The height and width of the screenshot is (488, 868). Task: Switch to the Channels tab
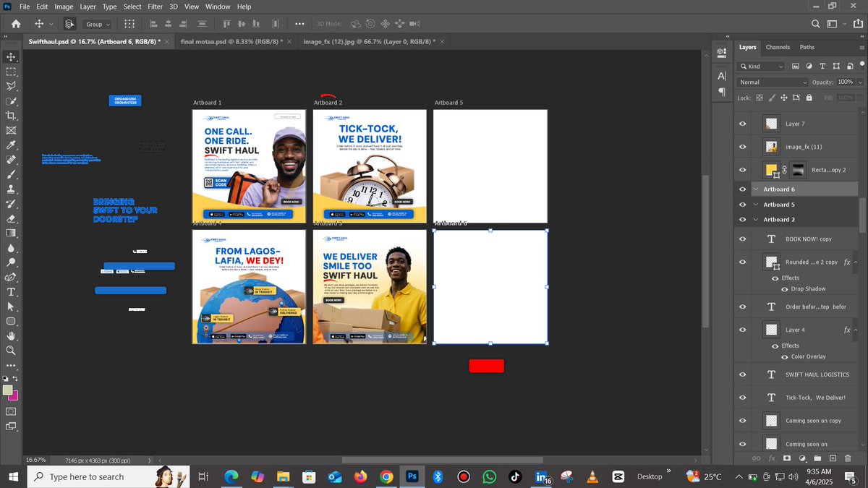pos(778,47)
